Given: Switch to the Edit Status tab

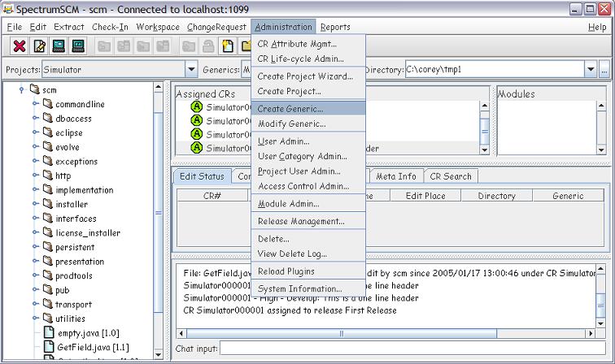Looking at the screenshot, I should click(202, 176).
